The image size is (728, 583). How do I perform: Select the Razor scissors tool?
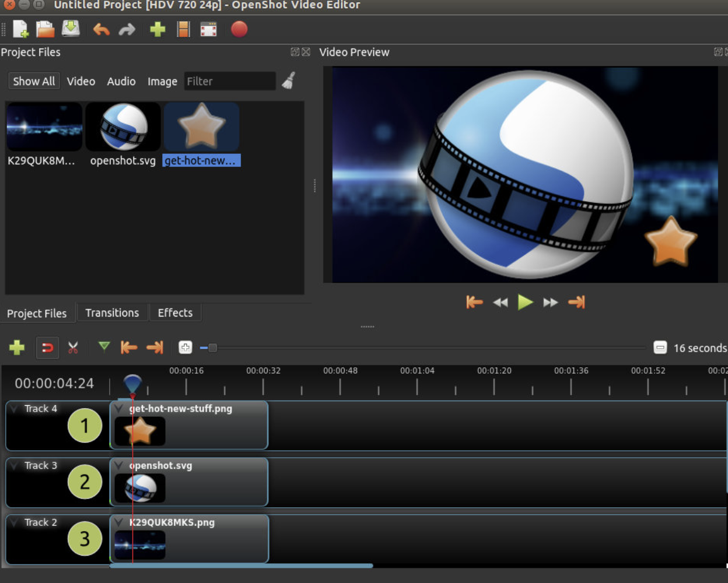73,348
